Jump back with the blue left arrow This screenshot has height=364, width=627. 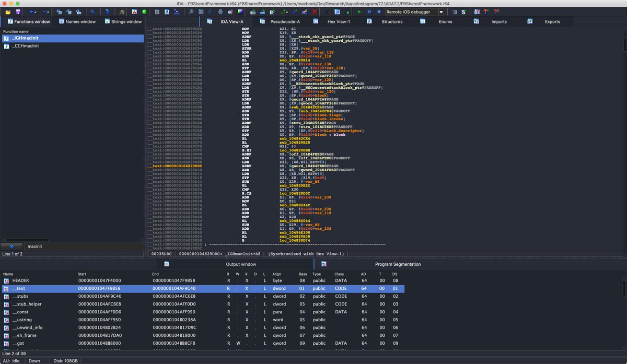coord(32,11)
